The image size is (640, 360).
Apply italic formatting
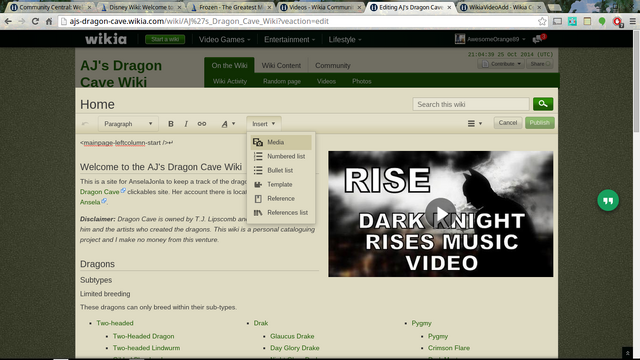(x=186, y=124)
